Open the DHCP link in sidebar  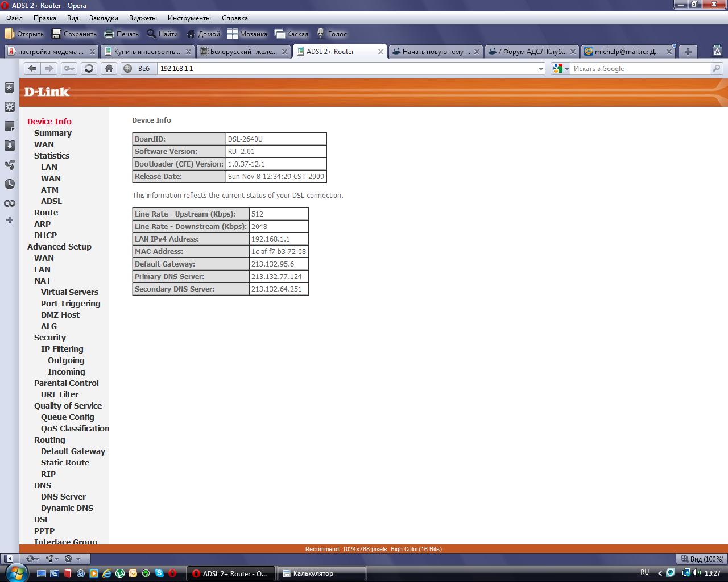coord(45,235)
